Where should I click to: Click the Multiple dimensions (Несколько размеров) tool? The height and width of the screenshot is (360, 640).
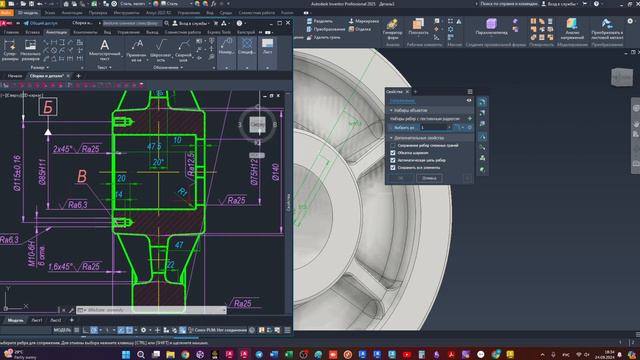pyautogui.click(x=30, y=51)
